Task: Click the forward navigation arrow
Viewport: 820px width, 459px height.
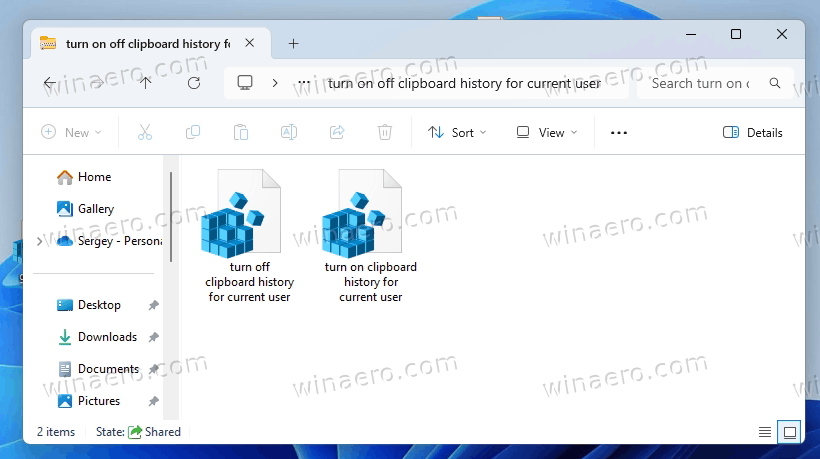Action: [x=97, y=83]
